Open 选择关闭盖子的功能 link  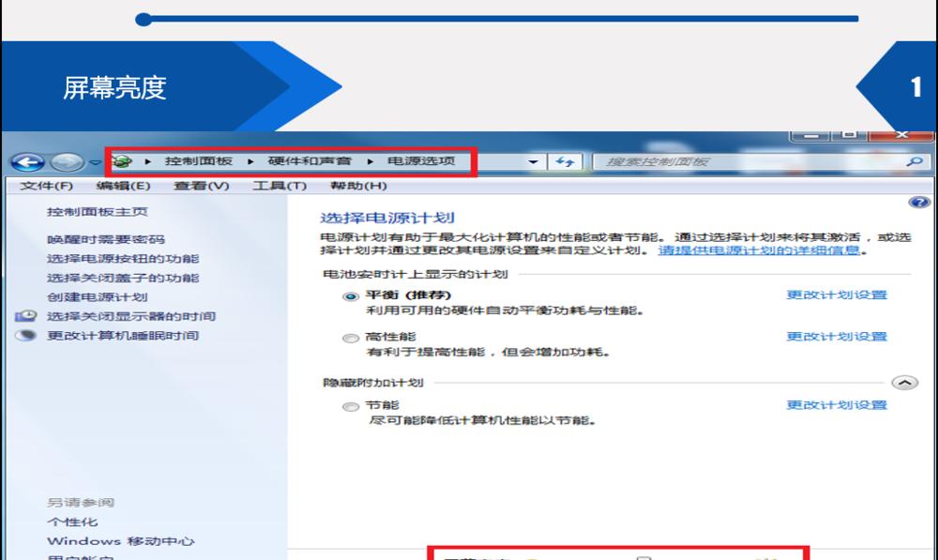point(123,278)
